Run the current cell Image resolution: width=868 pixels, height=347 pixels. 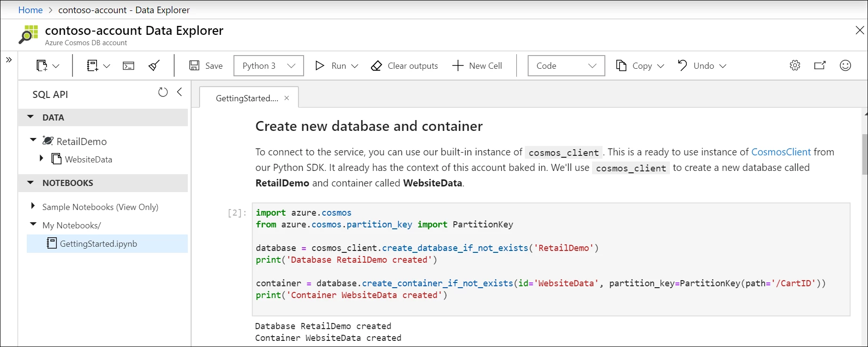[x=330, y=66]
